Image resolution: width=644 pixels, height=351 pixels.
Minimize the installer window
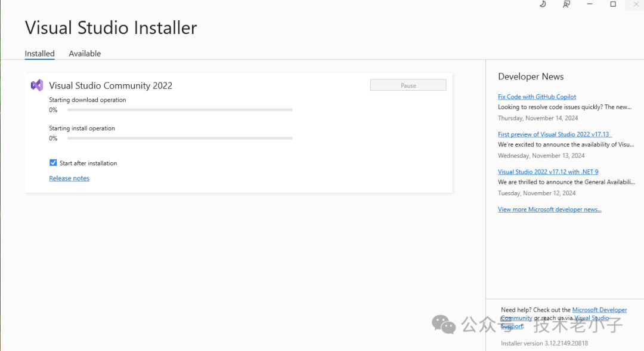590,4
